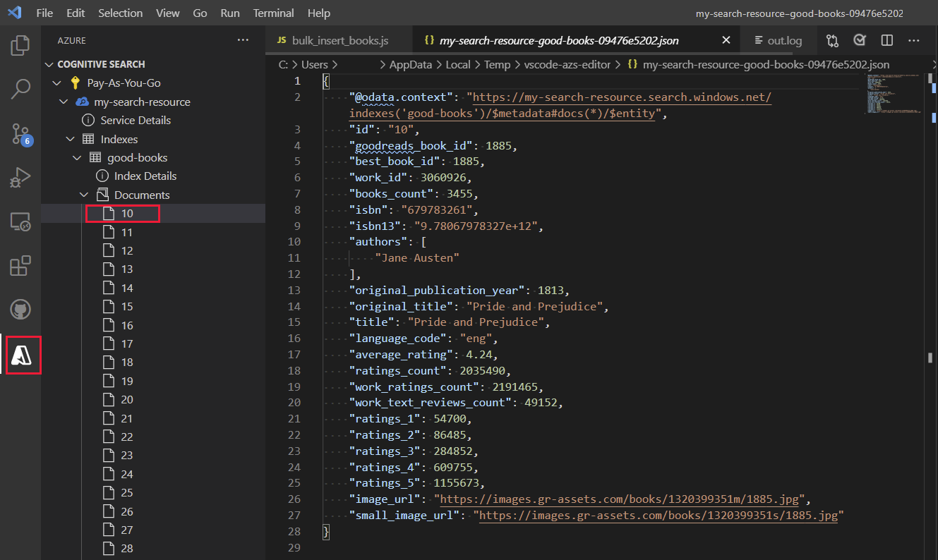Open the Run menu
This screenshot has height=560, width=938.
[229, 13]
